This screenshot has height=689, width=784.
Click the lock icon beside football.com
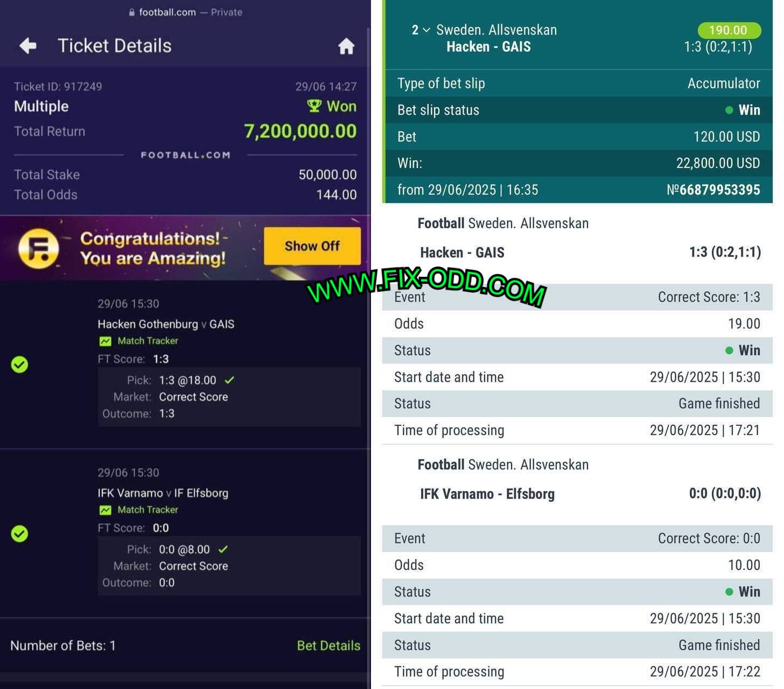point(132,12)
